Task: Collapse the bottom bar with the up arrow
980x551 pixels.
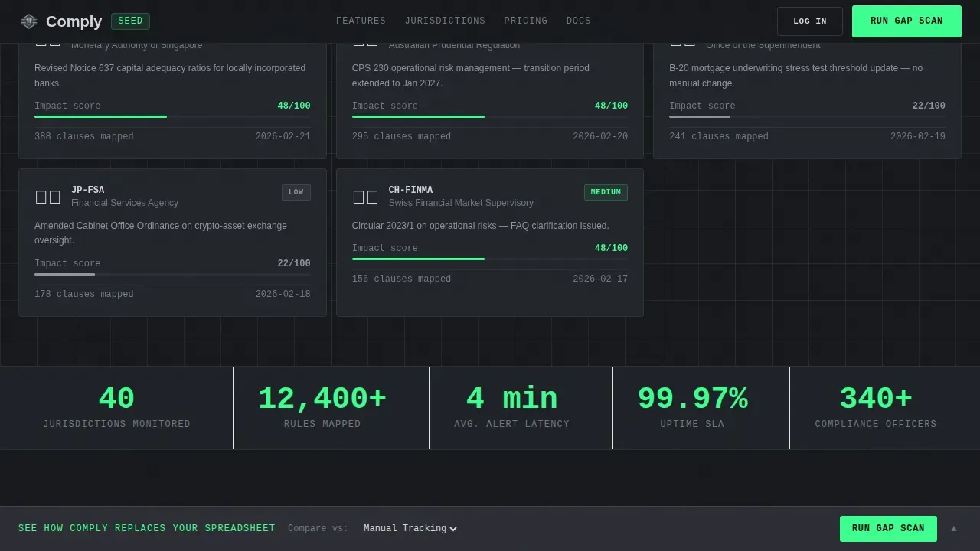Action: (954, 529)
